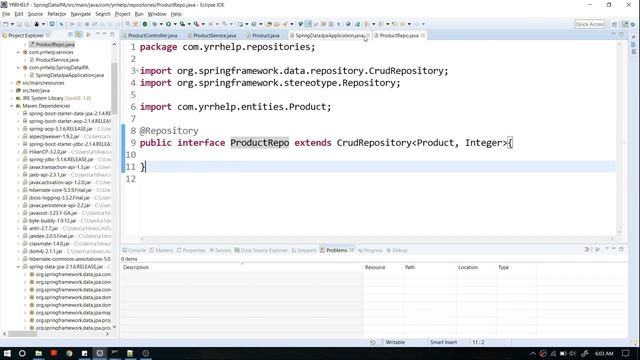Open the Windows notification center icon
The height and width of the screenshot is (360, 640).
626,353
